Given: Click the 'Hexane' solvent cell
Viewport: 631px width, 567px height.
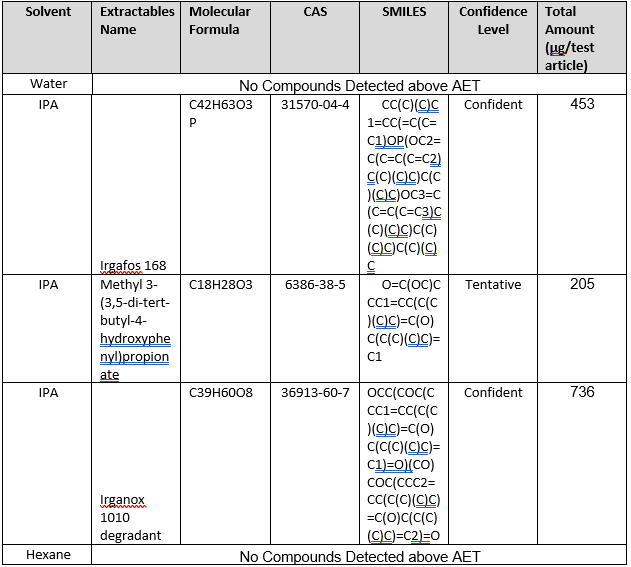Looking at the screenshot, I should coord(48,555).
